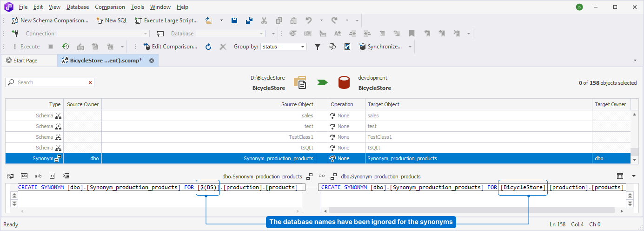This screenshot has width=644, height=231.
Task: Sort by Source Object column header
Action: tap(208, 104)
